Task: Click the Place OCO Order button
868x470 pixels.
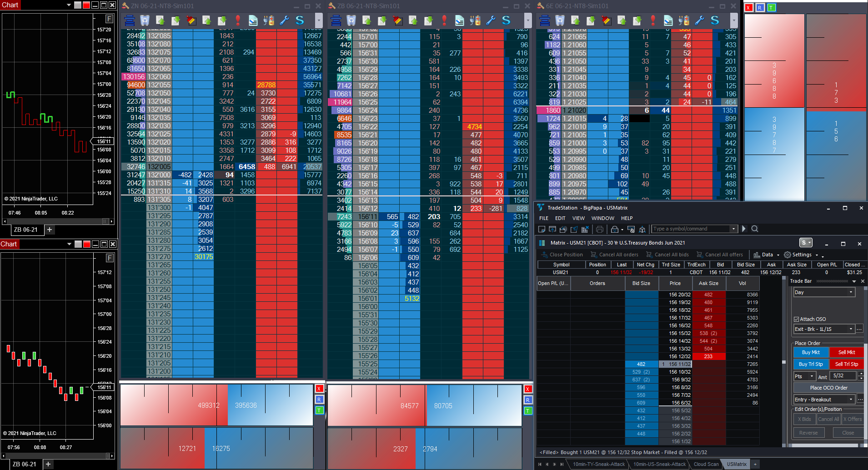Action: pos(828,388)
